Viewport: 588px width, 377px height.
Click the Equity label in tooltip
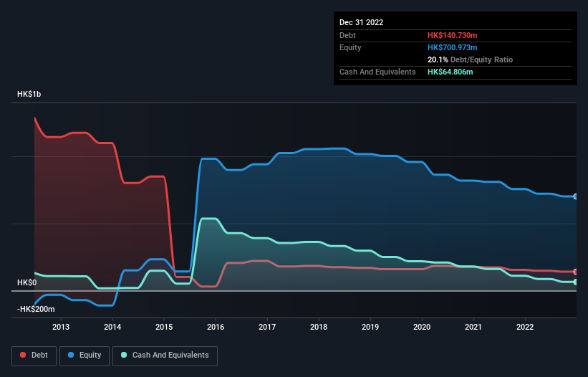[x=350, y=47]
